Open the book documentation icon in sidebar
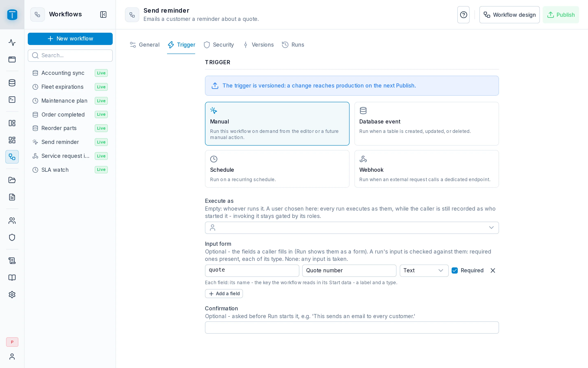This screenshot has height=368, width=588. pyautogui.click(x=12, y=277)
